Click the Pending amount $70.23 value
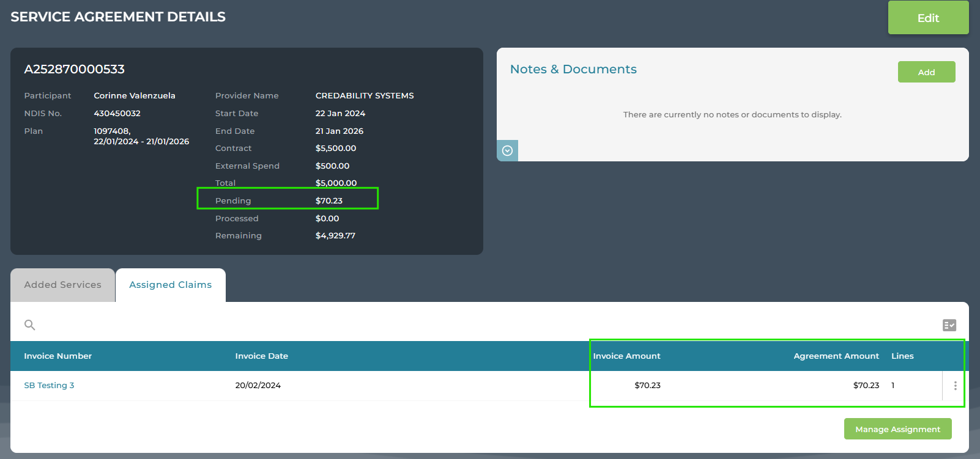Viewport: 980px width, 459px height. pyautogui.click(x=329, y=201)
